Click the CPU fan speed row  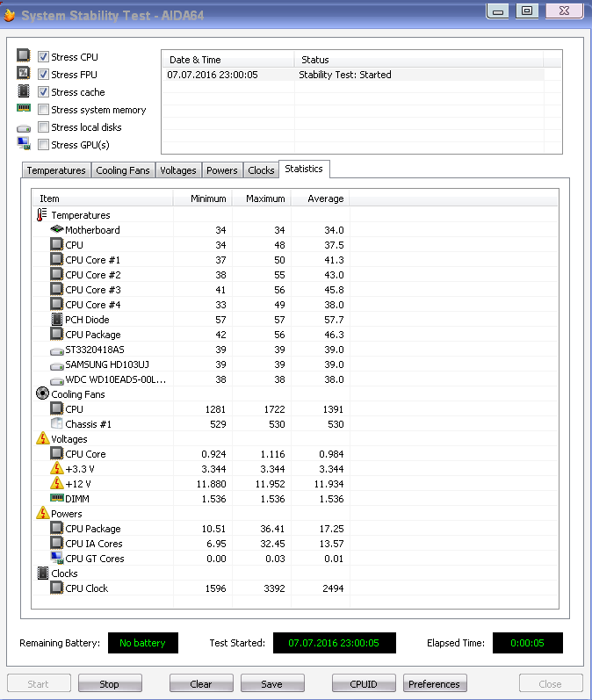pos(294,409)
